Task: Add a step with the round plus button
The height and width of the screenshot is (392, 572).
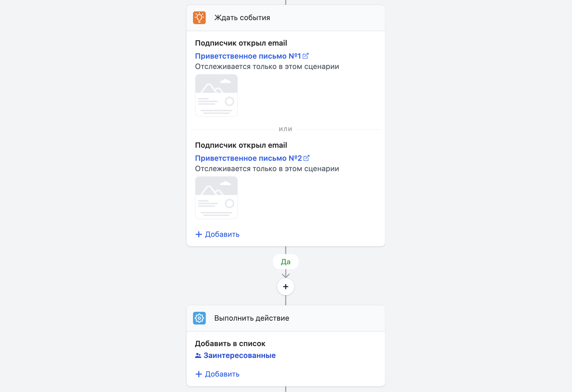Action: click(286, 287)
